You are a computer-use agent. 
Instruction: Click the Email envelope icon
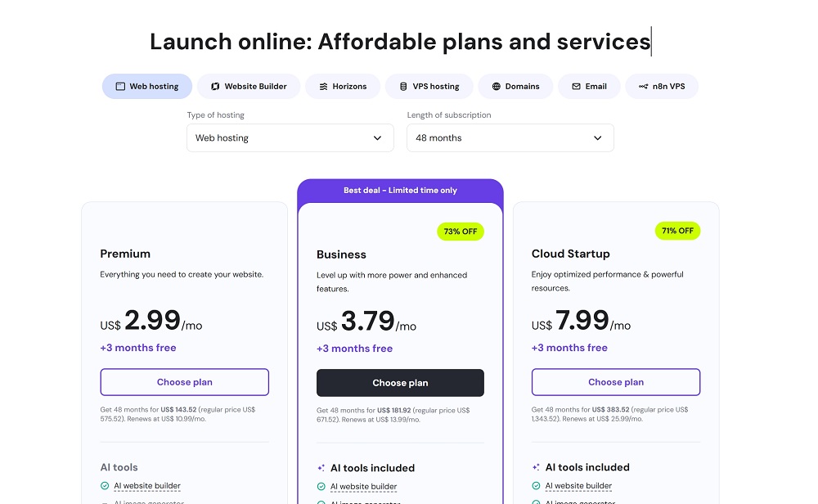tap(576, 87)
